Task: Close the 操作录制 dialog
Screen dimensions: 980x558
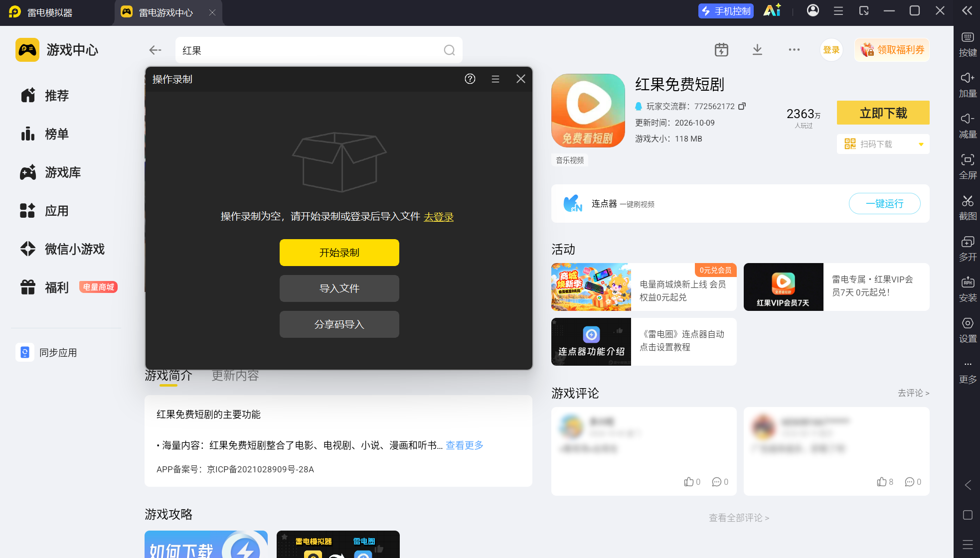Action: tap(520, 79)
